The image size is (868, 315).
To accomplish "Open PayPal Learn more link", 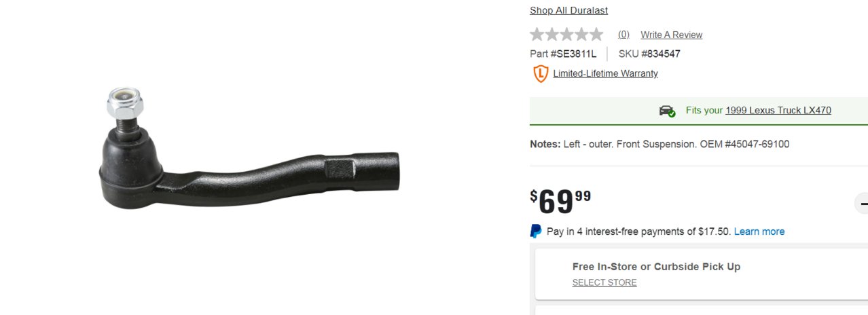I will click(759, 231).
